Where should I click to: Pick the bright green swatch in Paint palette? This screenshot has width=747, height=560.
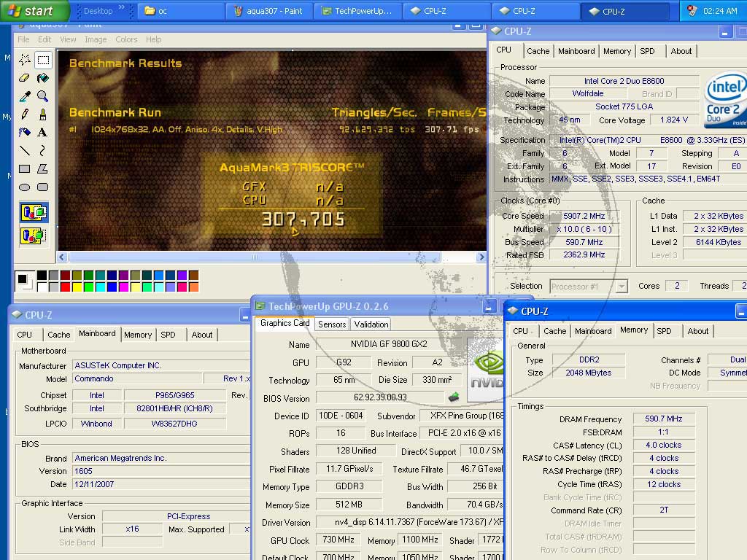(x=88, y=287)
